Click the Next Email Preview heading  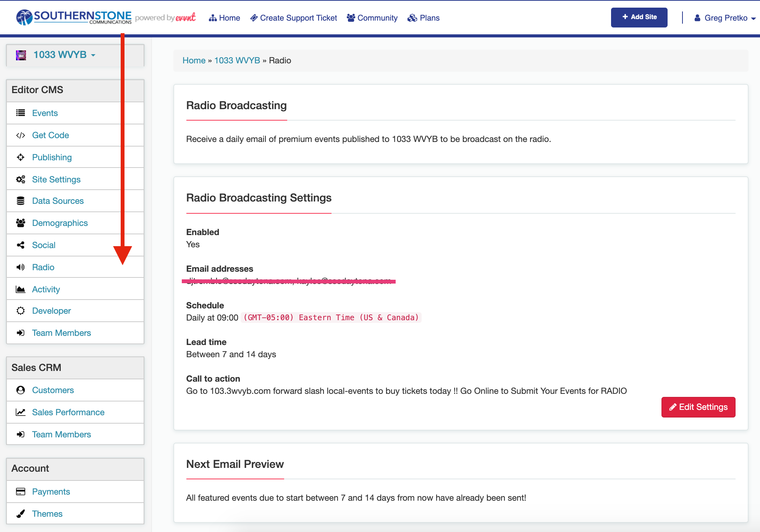pos(235,464)
